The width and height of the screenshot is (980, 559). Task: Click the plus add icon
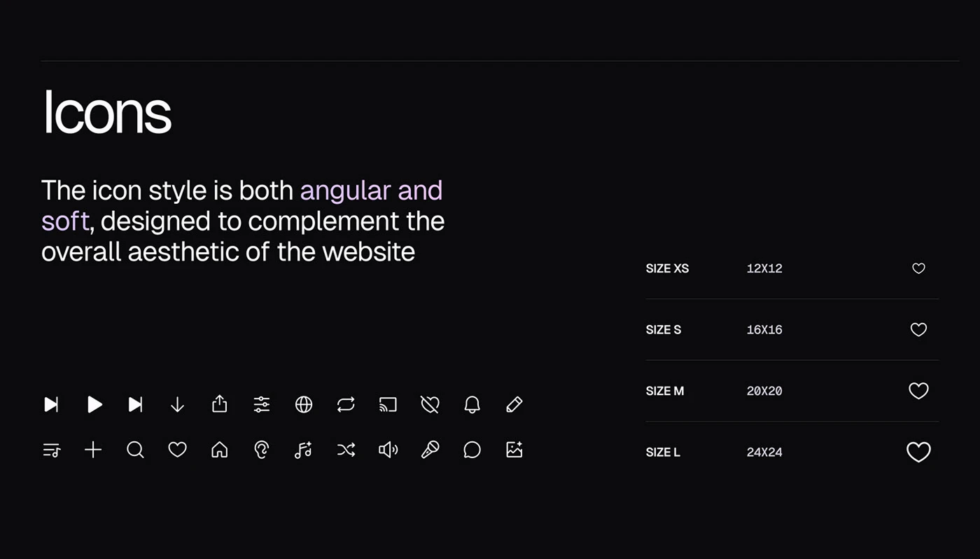[x=93, y=450]
